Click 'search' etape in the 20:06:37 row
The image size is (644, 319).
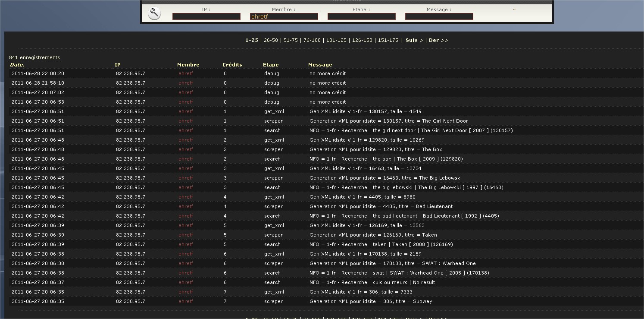coord(272,282)
